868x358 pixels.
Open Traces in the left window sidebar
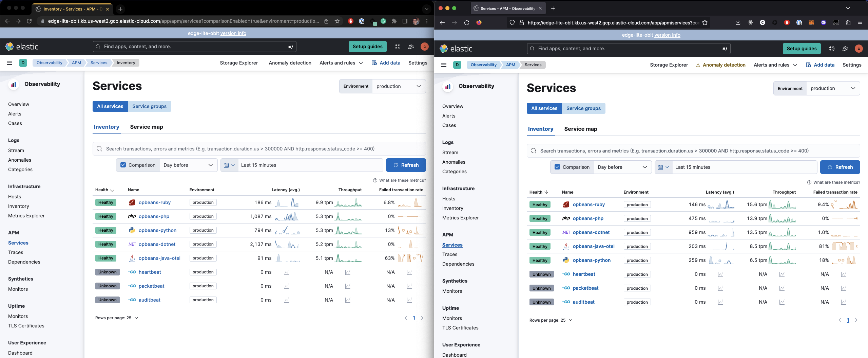(x=16, y=252)
